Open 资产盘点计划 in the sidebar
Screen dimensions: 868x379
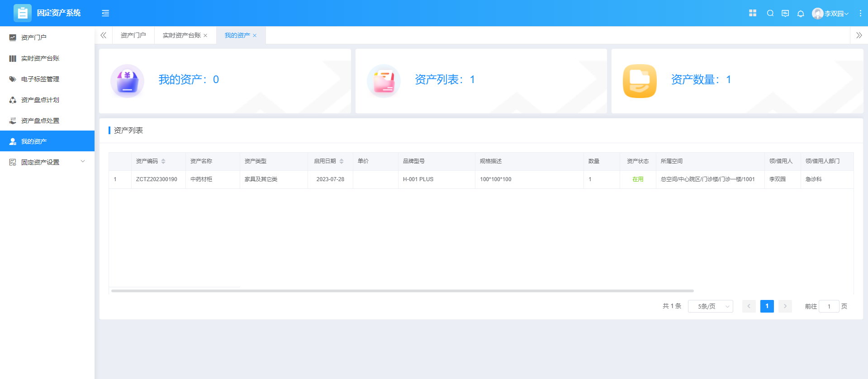(x=40, y=100)
